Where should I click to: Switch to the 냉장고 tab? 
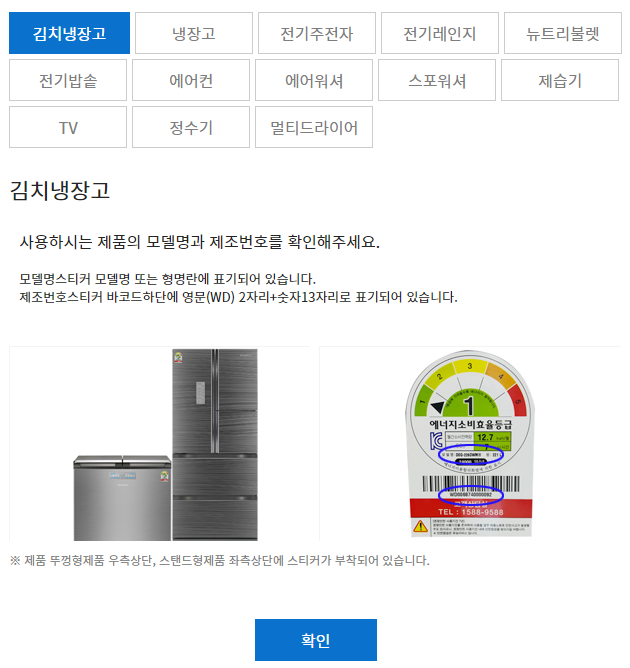pyautogui.click(x=194, y=33)
